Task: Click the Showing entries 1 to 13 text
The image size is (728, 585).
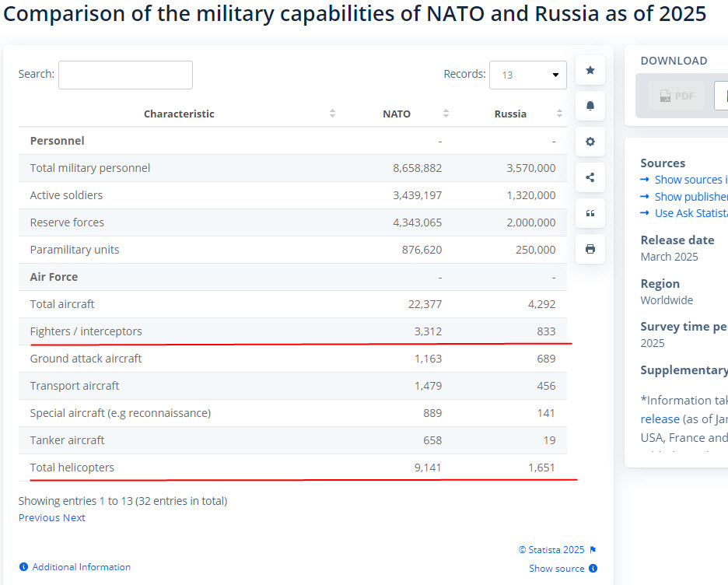Action: [x=123, y=501]
